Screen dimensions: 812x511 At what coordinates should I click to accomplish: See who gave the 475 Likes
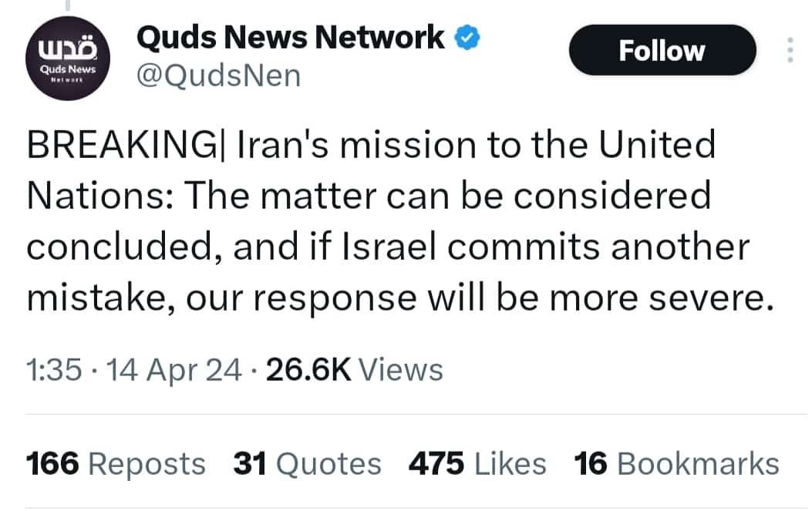tap(477, 464)
